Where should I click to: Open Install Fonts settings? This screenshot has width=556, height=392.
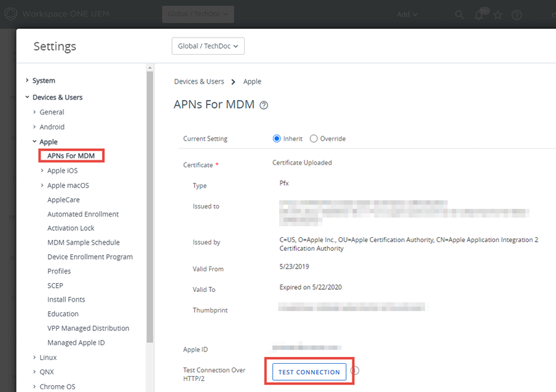pos(67,299)
